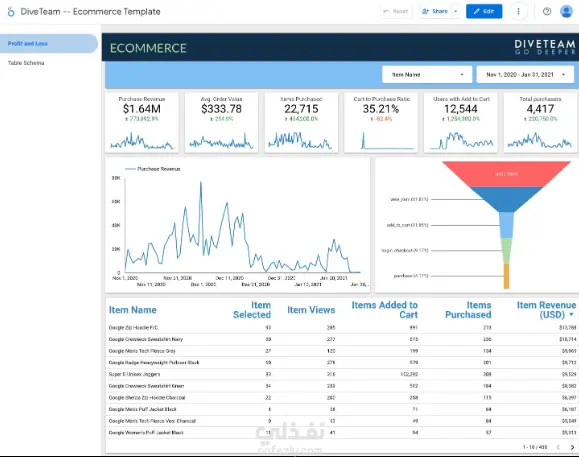Screen dimensions: 579x457
Task: Click the Purchase Revenue scorecard
Action: click(x=142, y=122)
